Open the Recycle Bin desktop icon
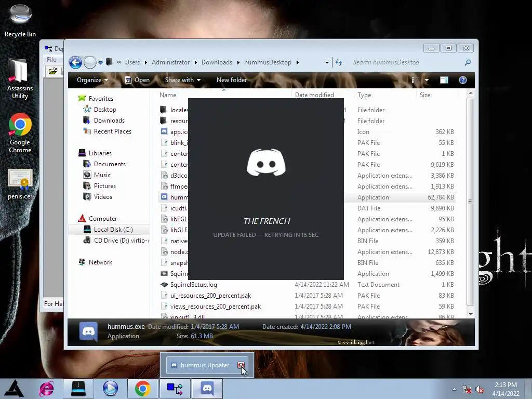 [x=20, y=20]
